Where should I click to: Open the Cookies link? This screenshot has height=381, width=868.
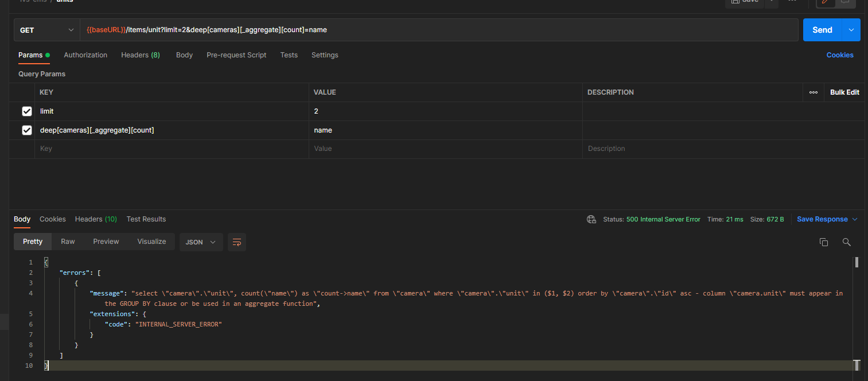pyautogui.click(x=840, y=55)
